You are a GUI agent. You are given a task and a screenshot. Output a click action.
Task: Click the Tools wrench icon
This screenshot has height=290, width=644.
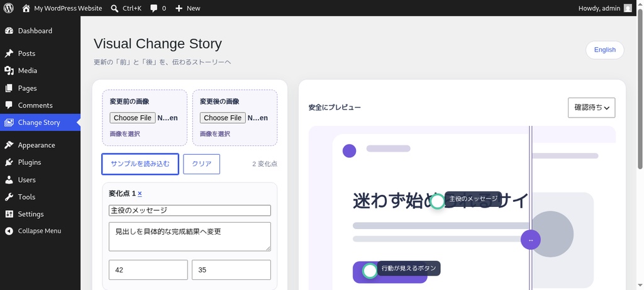(9, 197)
